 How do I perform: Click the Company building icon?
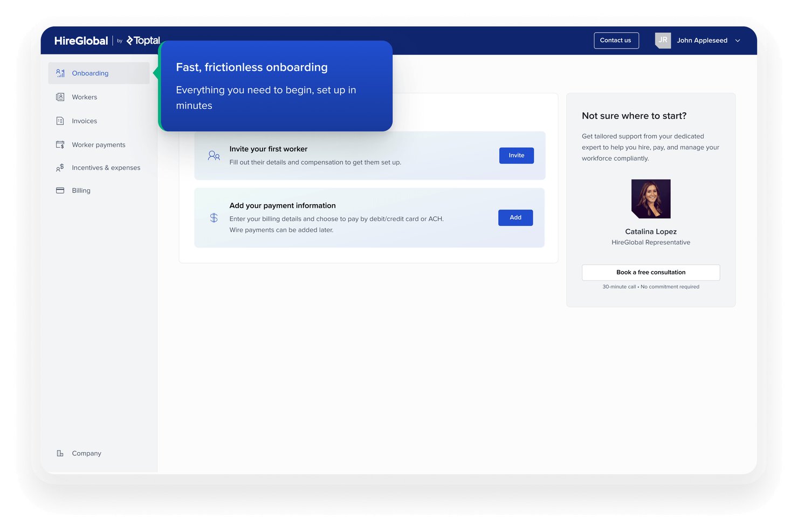60,453
